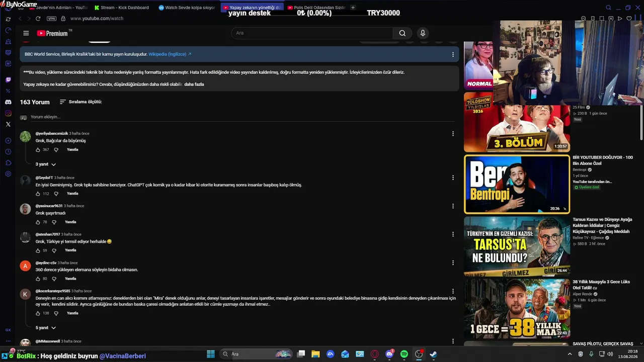This screenshot has width=644, height=362.
Task: Open options menu for @yasinucar9631 comment
Action: (453, 206)
